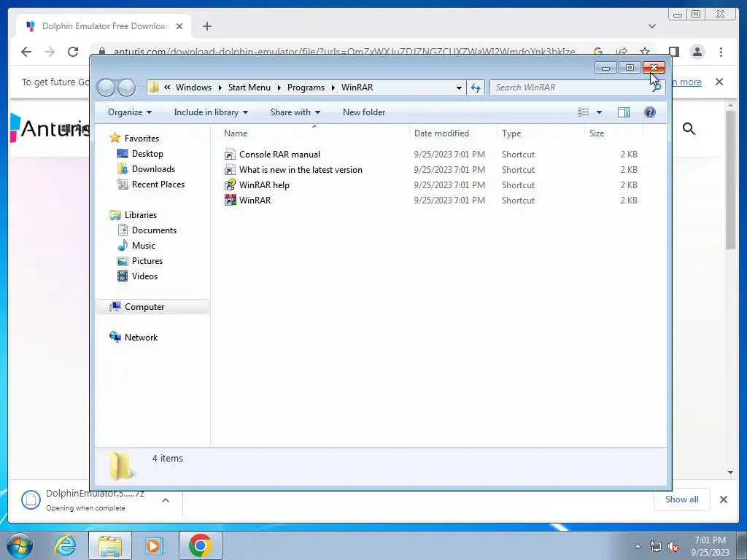
Task: Click the Explorer forward navigation button
Action: 126,87
